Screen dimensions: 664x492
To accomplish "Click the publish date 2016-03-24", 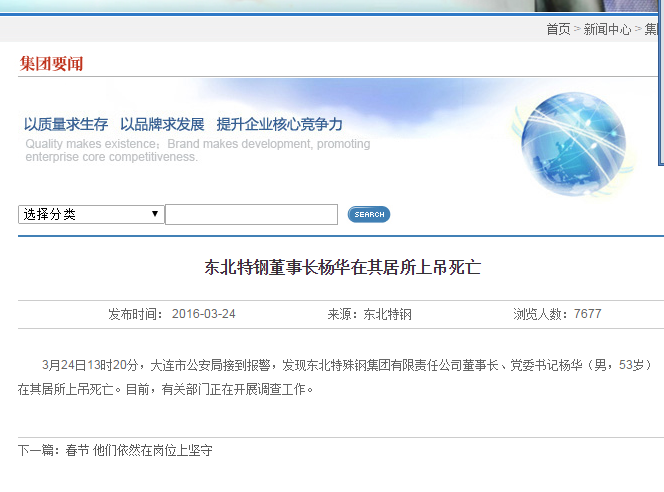I will point(203,314).
